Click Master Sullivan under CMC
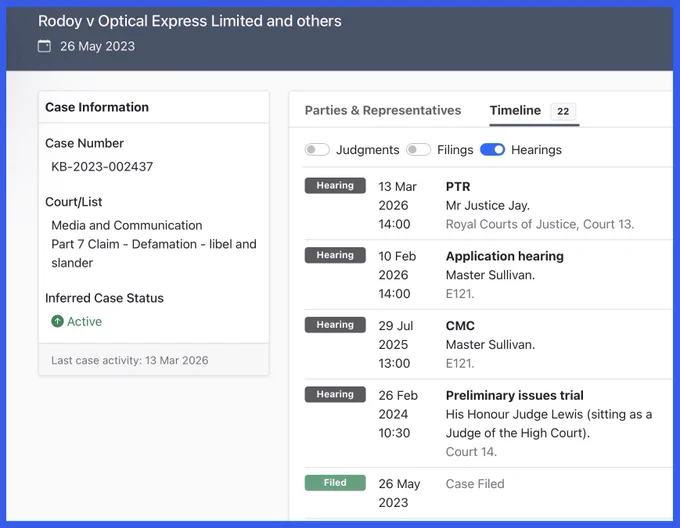The width and height of the screenshot is (680, 528). [x=490, y=345]
